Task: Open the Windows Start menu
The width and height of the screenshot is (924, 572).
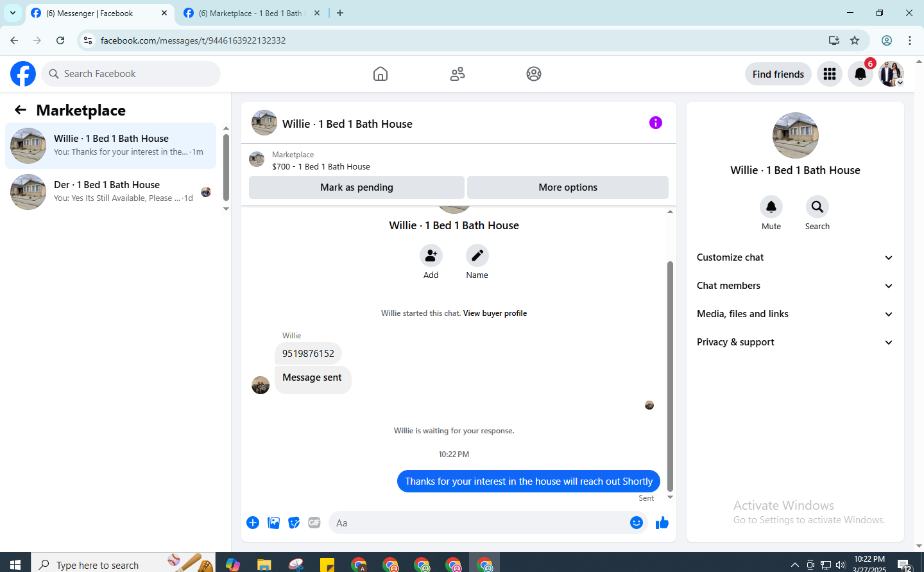Action: (15, 564)
